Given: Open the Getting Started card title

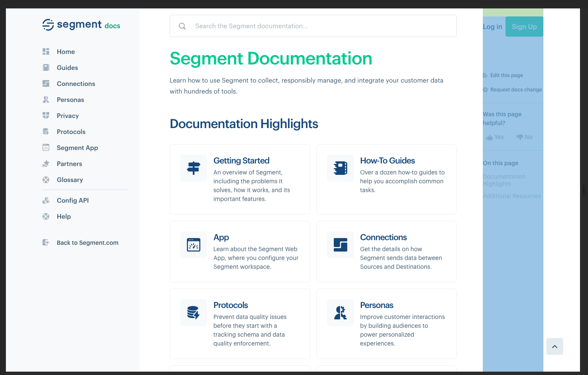Looking at the screenshot, I should (241, 161).
